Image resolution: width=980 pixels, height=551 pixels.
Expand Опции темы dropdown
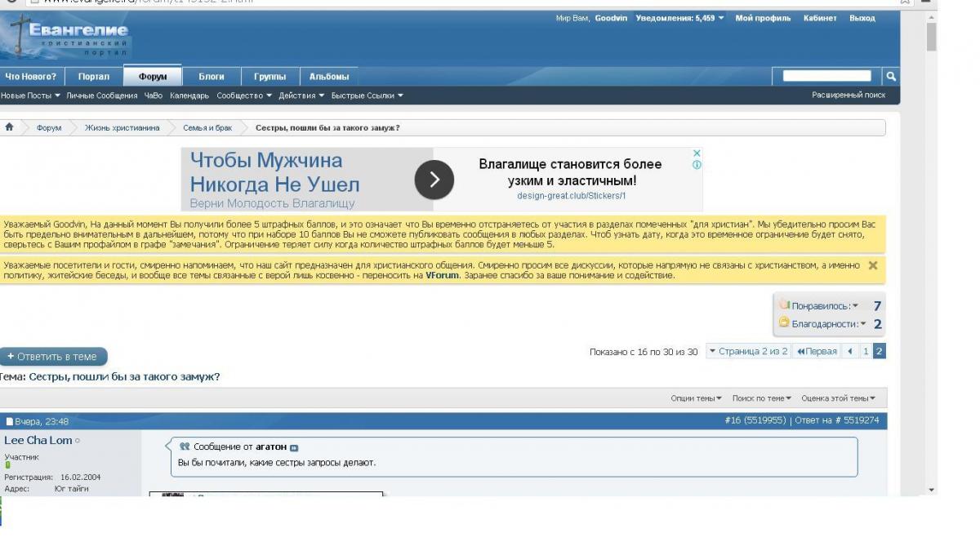pos(696,398)
